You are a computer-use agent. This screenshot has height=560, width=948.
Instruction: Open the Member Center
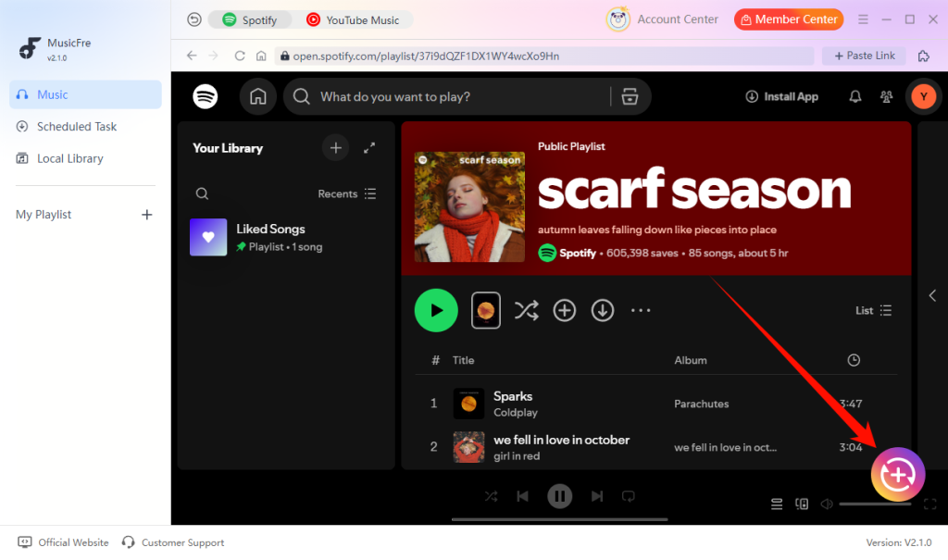click(789, 19)
